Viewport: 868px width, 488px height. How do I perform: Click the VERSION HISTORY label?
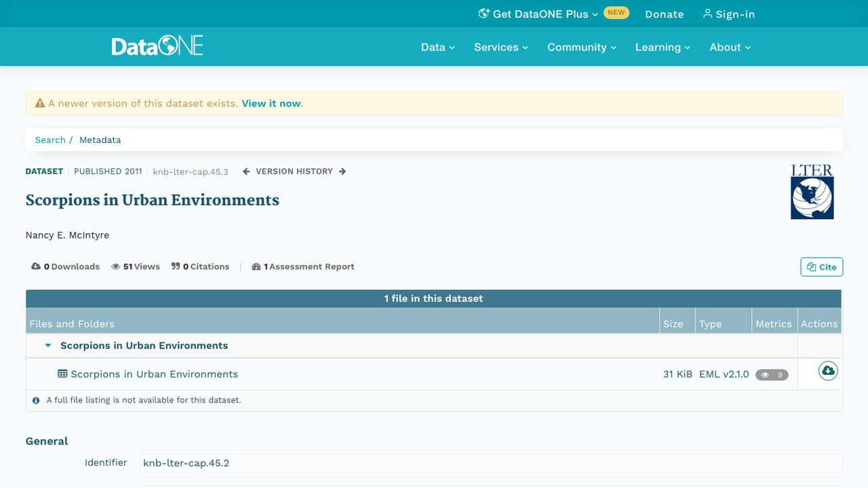(x=294, y=171)
